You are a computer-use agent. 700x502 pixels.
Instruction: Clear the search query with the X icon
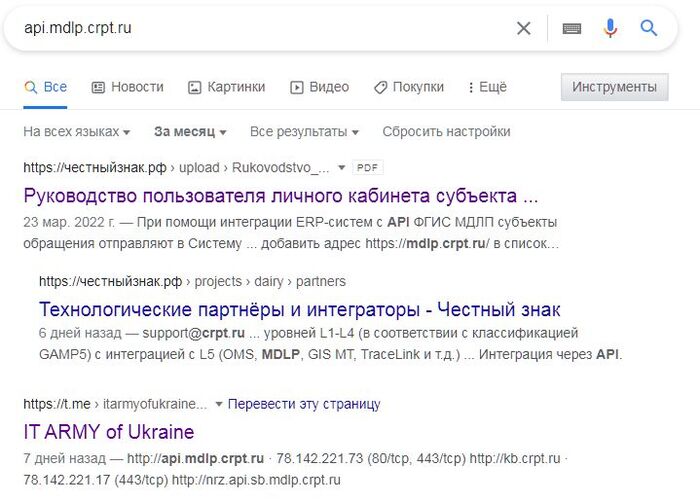pos(524,29)
